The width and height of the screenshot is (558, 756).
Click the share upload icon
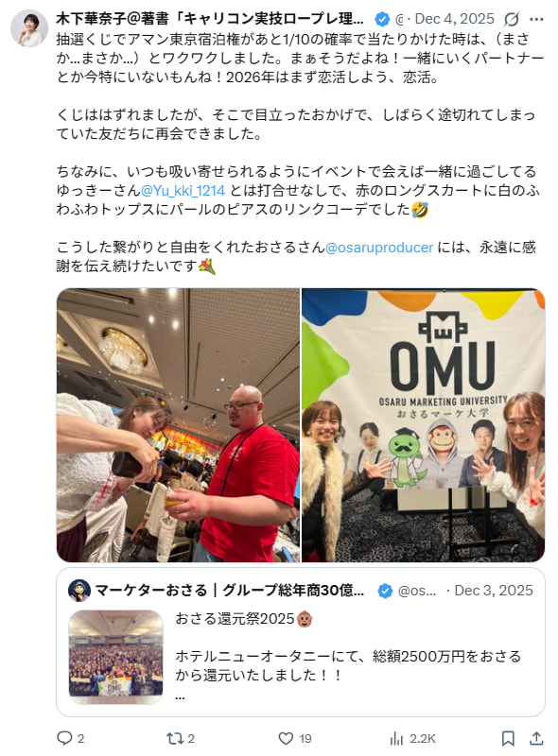pos(536,738)
